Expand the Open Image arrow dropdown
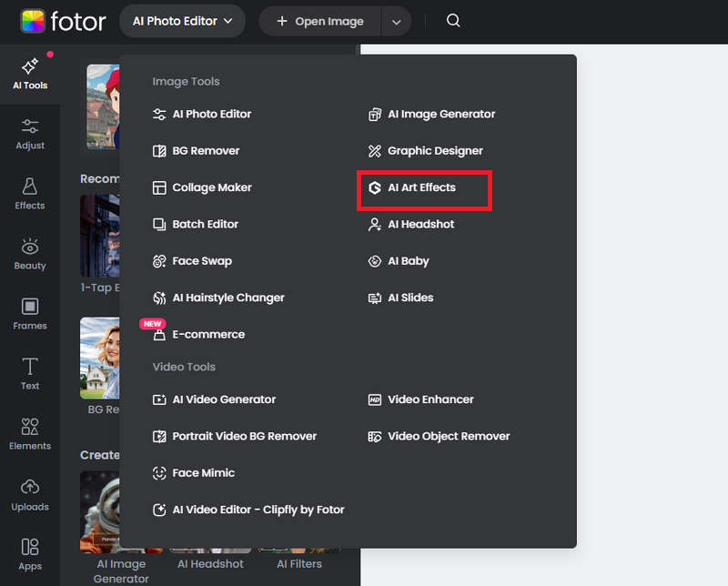The width and height of the screenshot is (728, 586). click(x=396, y=22)
